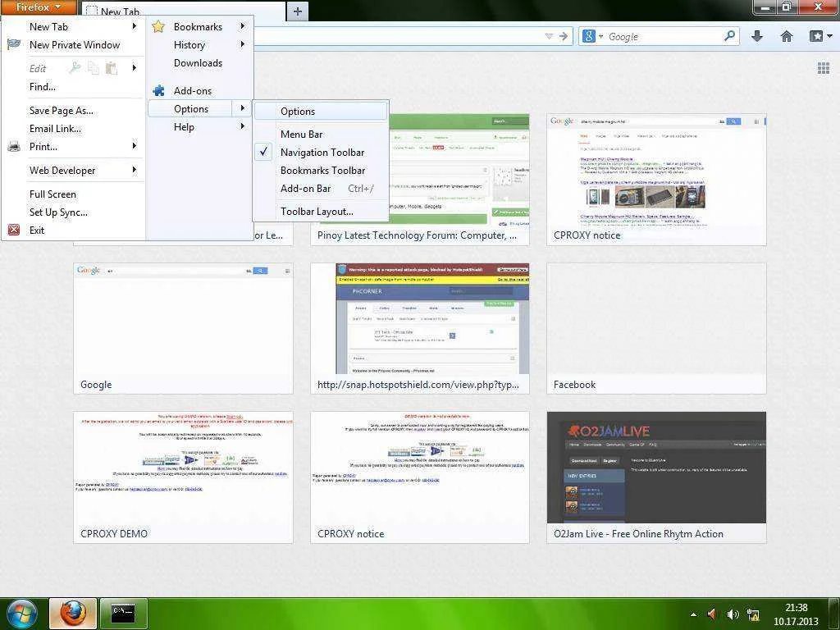The width and height of the screenshot is (840, 630).
Task: Expand the New Tab submenu arrow
Action: tap(134, 25)
